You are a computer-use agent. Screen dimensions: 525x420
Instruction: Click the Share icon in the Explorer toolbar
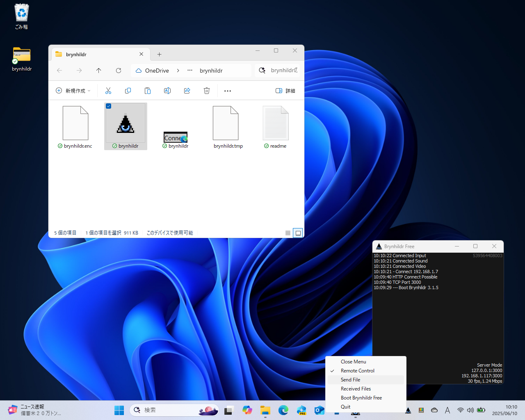coord(187,91)
